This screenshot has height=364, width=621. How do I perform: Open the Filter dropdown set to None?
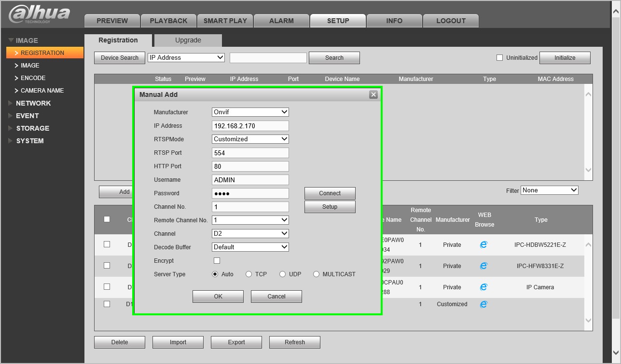pos(550,190)
